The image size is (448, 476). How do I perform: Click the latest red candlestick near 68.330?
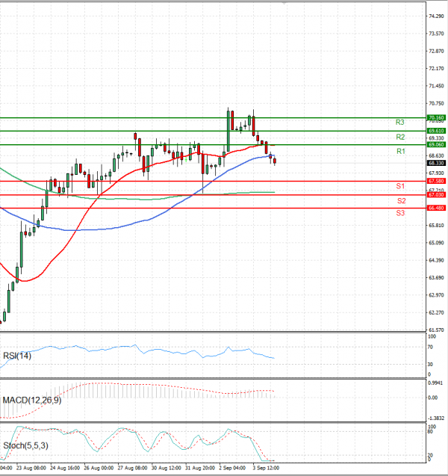pos(275,161)
